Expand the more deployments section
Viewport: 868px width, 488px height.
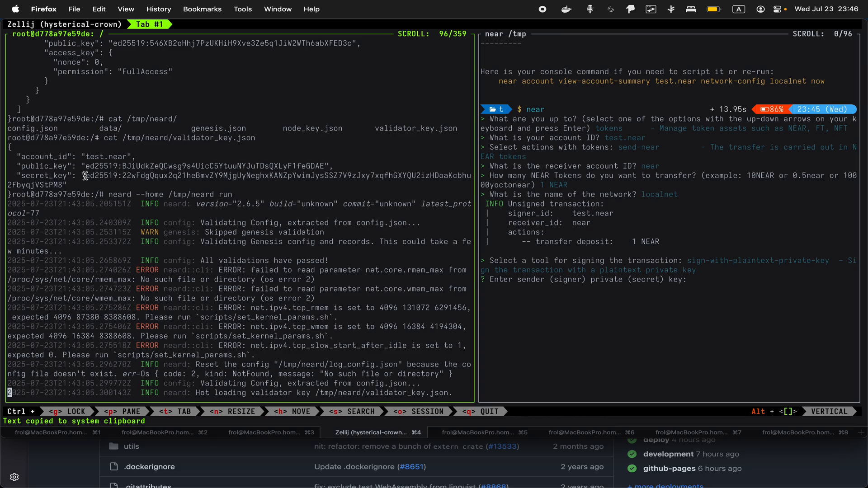click(x=665, y=486)
